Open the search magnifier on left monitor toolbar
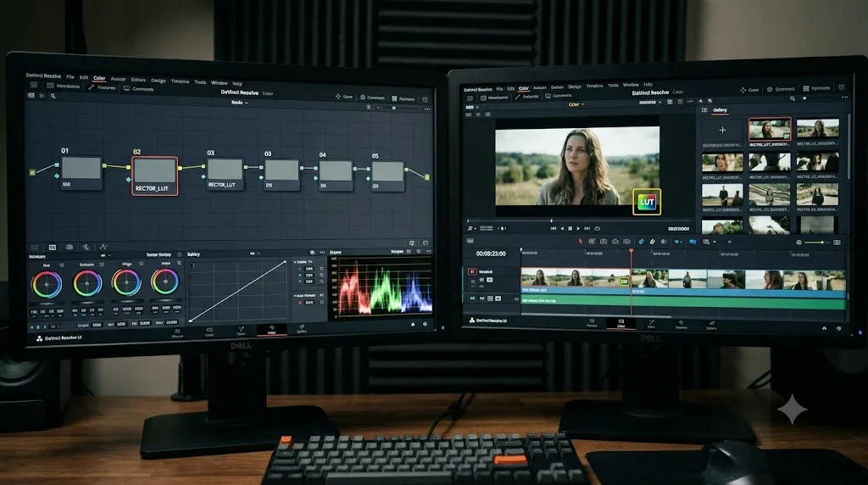868x485 pixels. tap(53, 96)
